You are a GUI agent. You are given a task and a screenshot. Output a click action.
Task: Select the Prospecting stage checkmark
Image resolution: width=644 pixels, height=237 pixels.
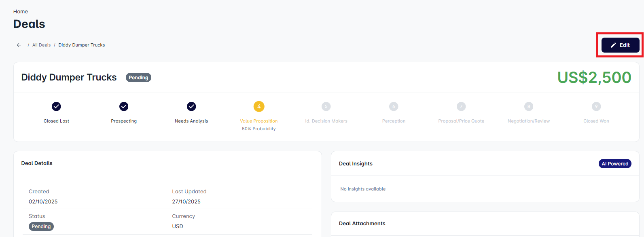pyautogui.click(x=124, y=106)
